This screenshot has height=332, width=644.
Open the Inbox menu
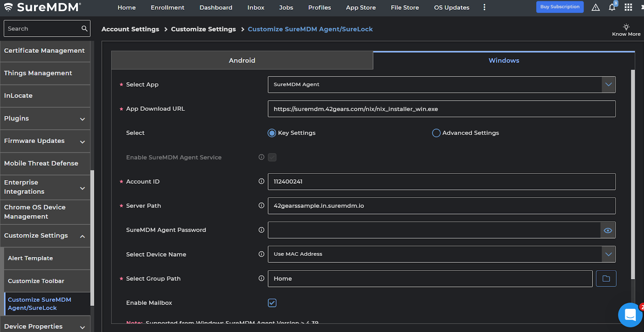[256, 7]
